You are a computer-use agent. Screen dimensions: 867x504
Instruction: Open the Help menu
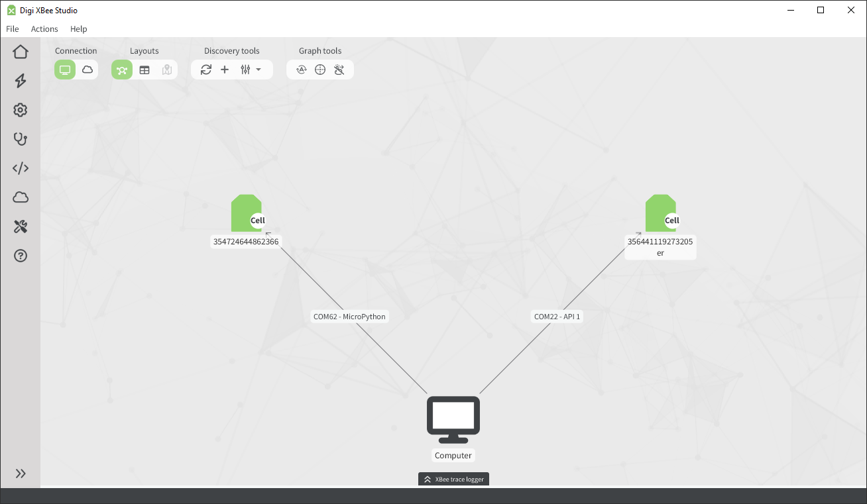pos(79,29)
